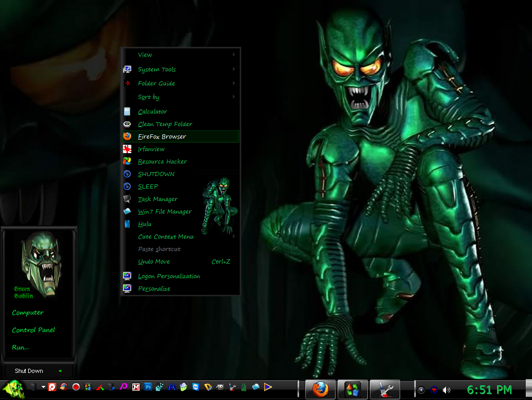Launch GIMP from quick launch
Screen dimensions: 532x400
[x=220, y=387]
